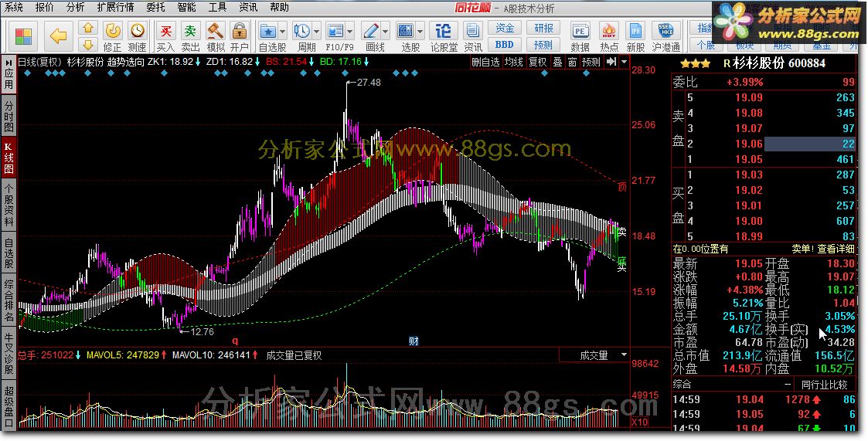Click the jump-to-end arrow icon in chart toolbar
The image size is (868, 441).
tap(611, 62)
